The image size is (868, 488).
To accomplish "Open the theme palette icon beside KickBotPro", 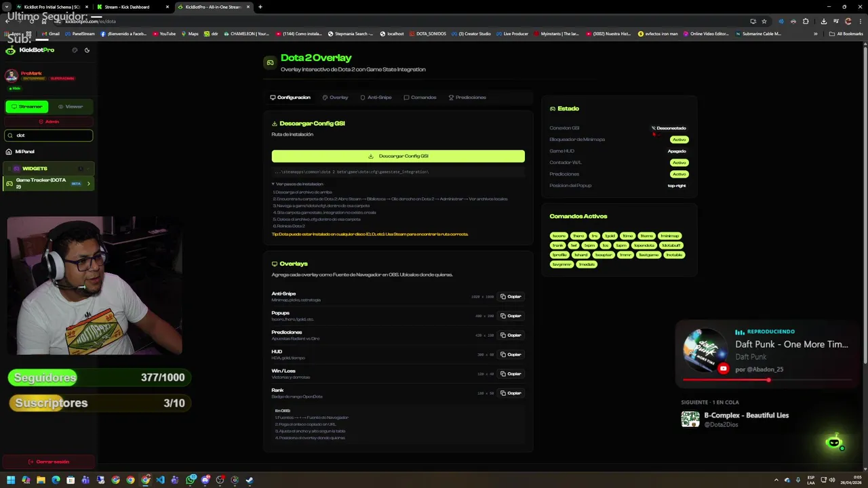I will click(x=75, y=50).
